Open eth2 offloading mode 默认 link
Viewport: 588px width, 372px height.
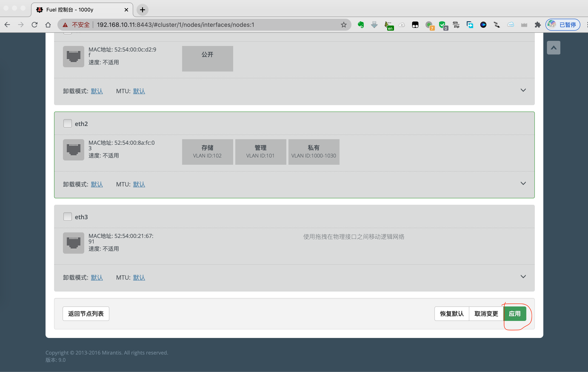click(97, 184)
